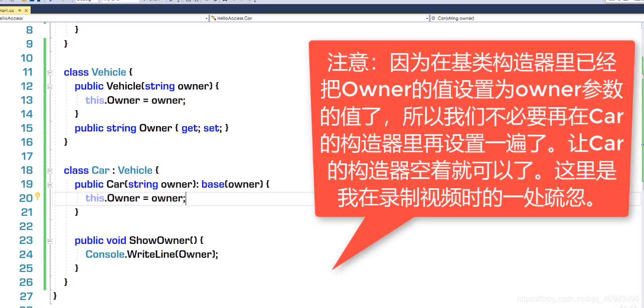The height and width of the screenshot is (308, 644).
Task: Close the Program.cs editor tab
Action: [x=26, y=10]
